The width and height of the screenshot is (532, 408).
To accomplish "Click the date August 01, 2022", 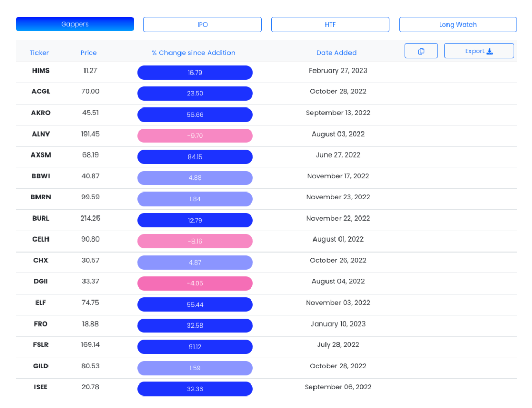I will 338,239.
